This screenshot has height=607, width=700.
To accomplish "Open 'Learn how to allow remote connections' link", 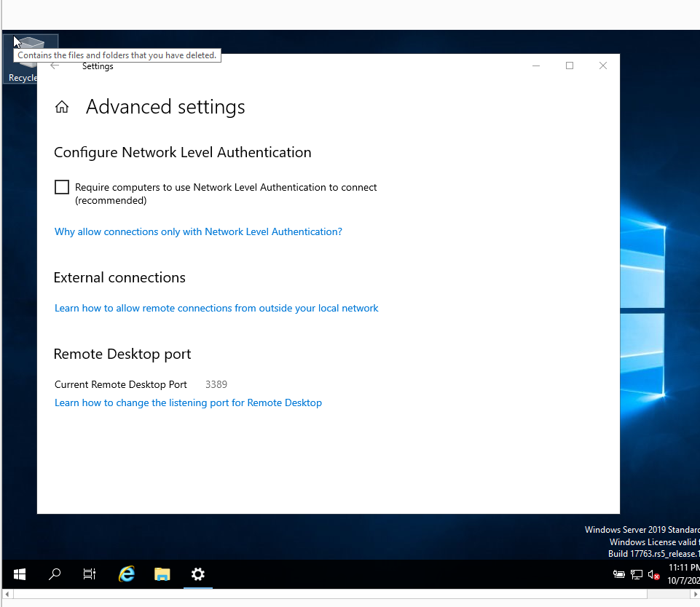I will pyautogui.click(x=216, y=308).
